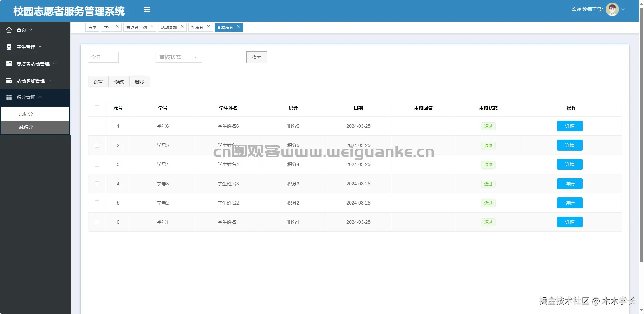Image resolution: width=644 pixels, height=314 pixels.
Task: Click the 学生姓名4 cell
Action: 228,164
